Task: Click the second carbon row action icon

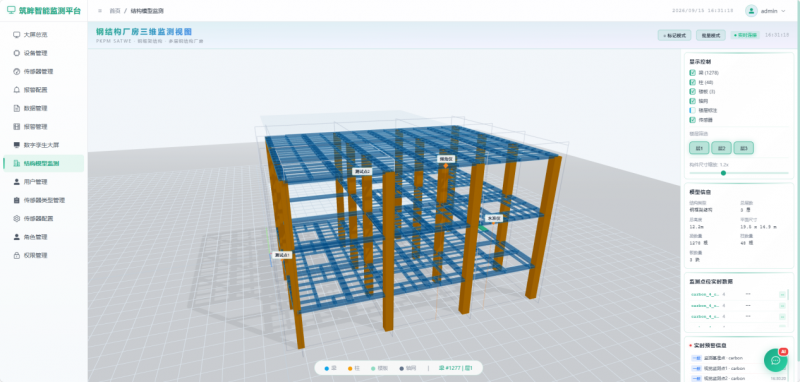Action: tap(782, 305)
